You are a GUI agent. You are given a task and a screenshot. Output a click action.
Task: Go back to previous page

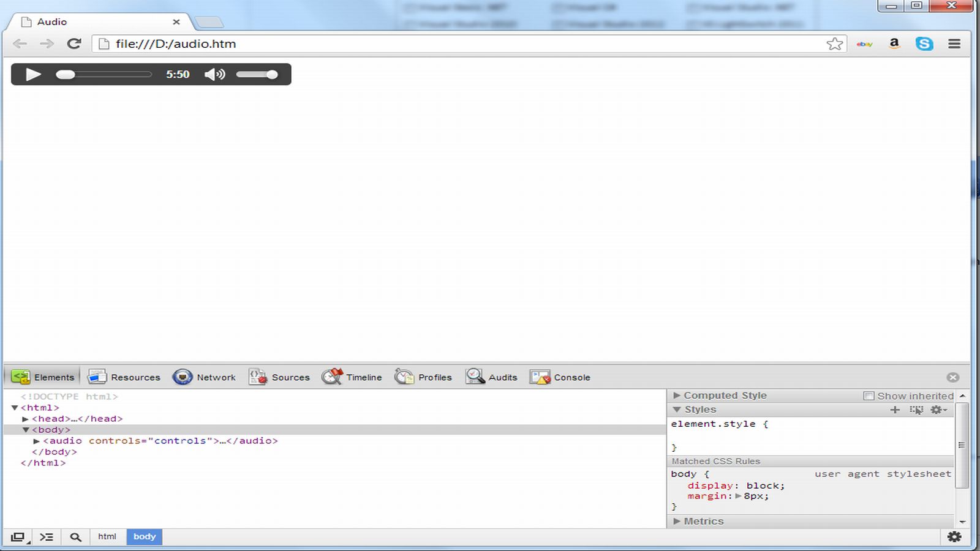[x=20, y=43]
